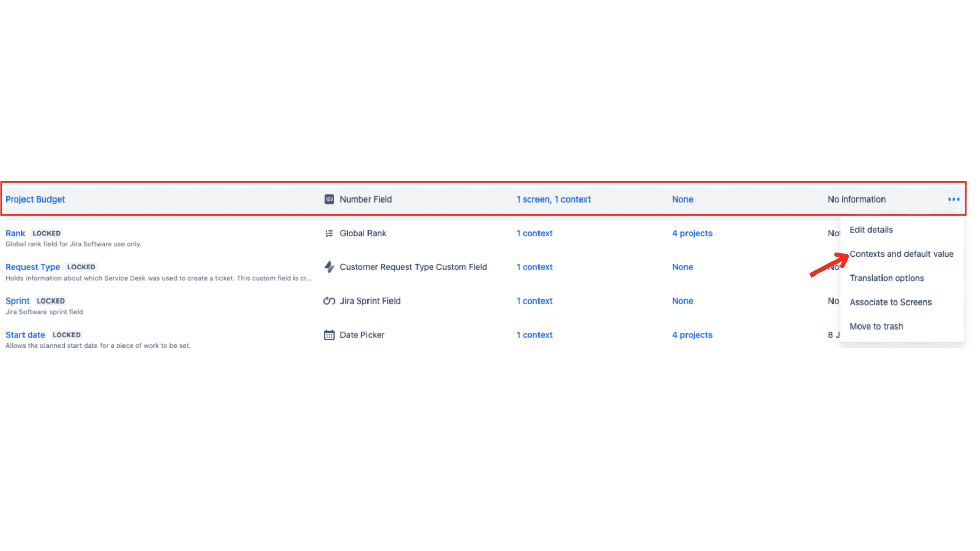Choose Edit details from the menu
Image resolution: width=980 pixels, height=551 pixels.
coord(871,230)
